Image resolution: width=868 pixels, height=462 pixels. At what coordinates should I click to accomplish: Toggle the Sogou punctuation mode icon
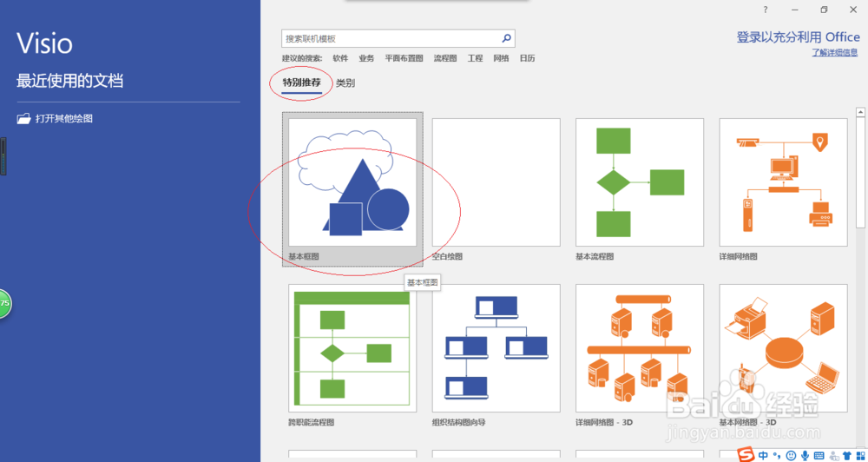pos(777,455)
